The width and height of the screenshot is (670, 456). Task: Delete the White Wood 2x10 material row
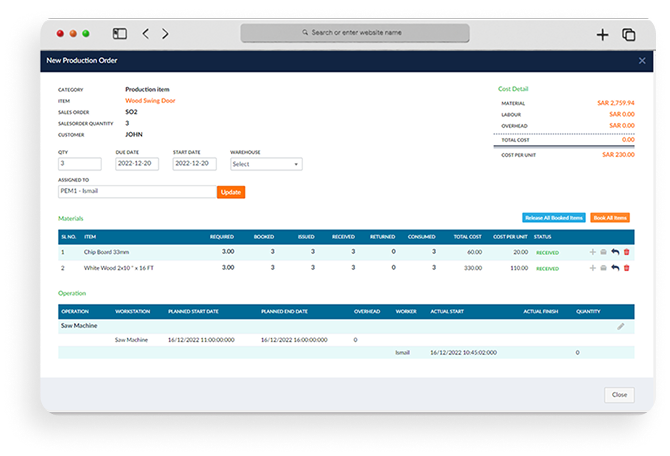[627, 268]
